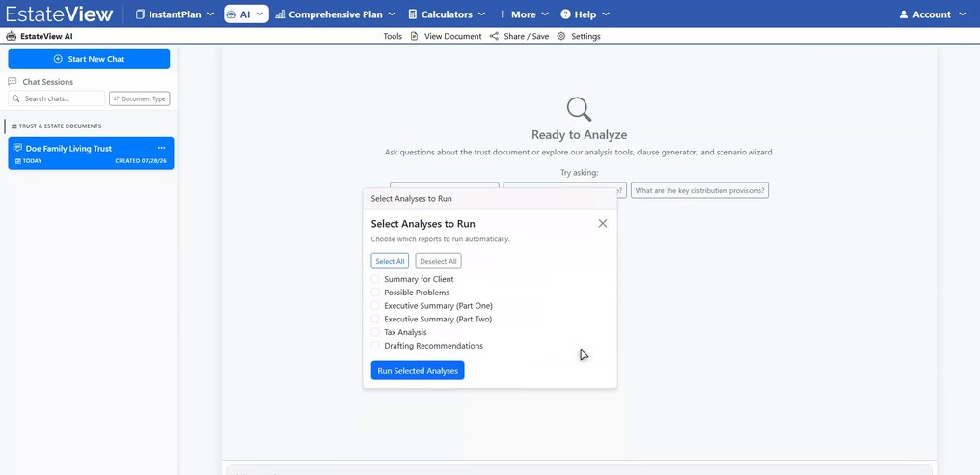Expand the InstantPlan chevron

pyautogui.click(x=210, y=14)
